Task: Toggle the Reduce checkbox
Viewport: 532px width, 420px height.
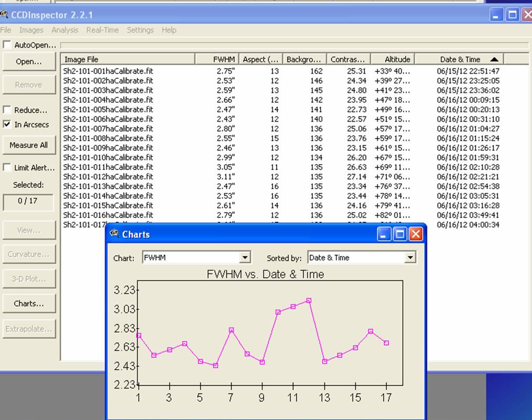Action: tap(7, 110)
